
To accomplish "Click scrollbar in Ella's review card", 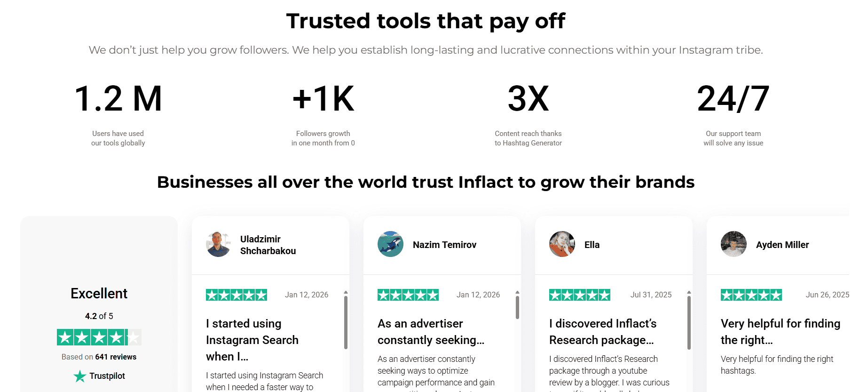I will [x=689, y=322].
